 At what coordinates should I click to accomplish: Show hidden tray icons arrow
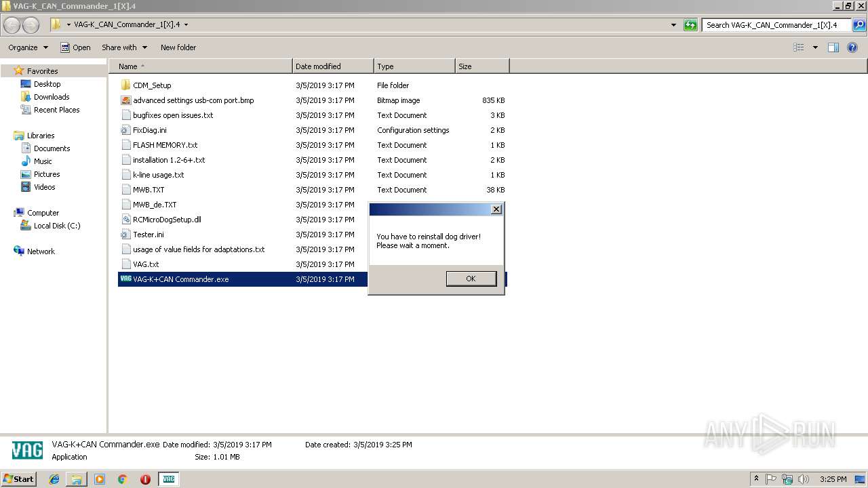point(756,479)
